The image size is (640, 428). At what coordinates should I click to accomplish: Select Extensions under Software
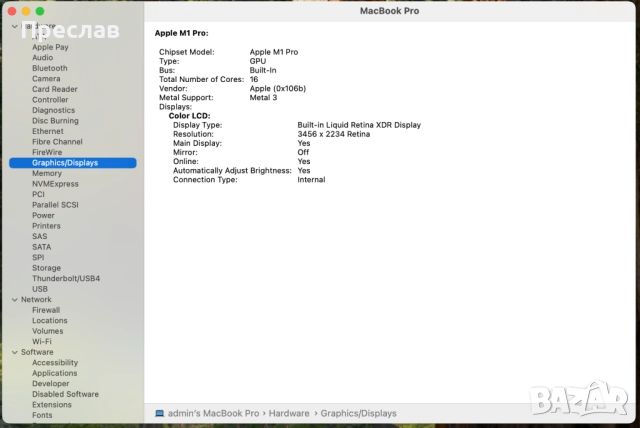[x=52, y=405]
